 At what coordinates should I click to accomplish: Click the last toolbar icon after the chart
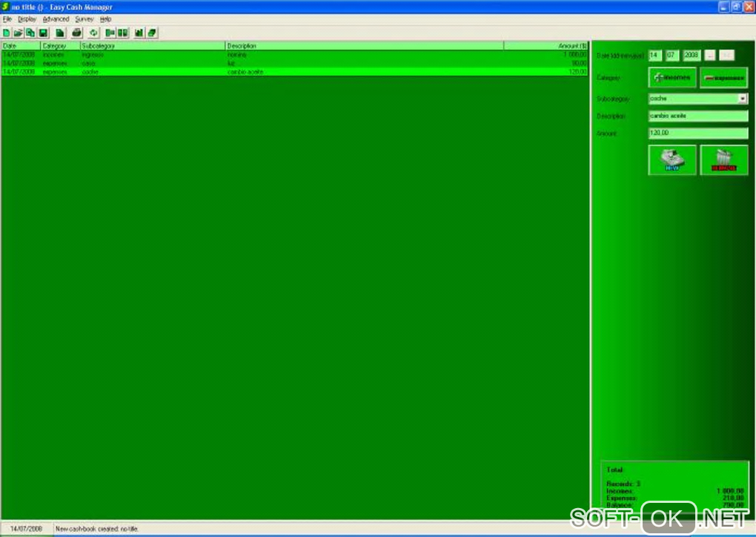point(152,33)
